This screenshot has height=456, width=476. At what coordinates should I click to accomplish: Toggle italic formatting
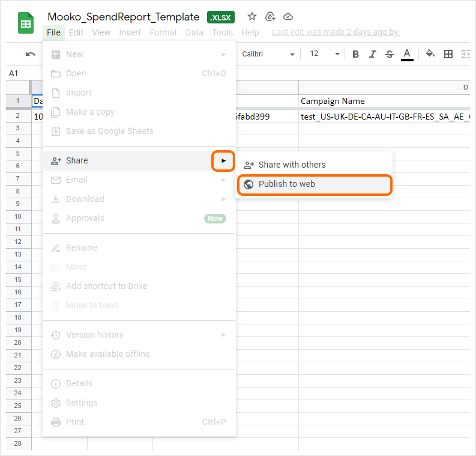(x=373, y=54)
